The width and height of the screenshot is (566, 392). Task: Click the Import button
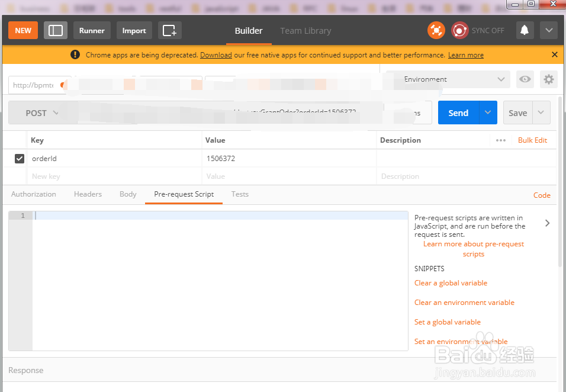coord(134,30)
